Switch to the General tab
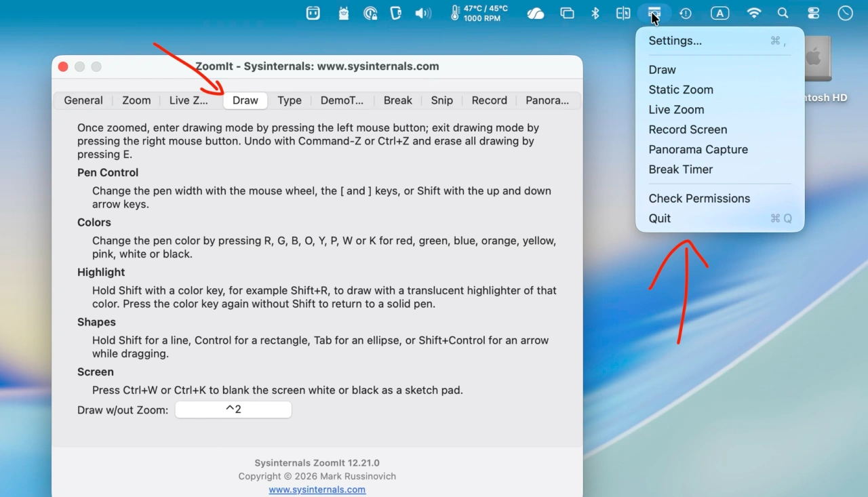 tap(83, 100)
